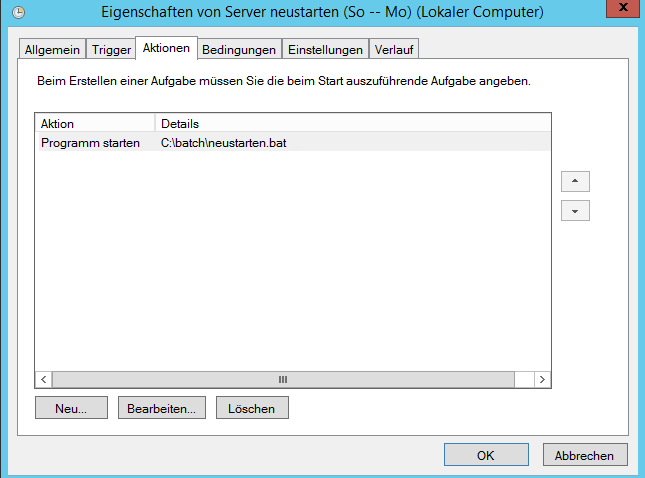Open the Trigger tab

tap(111, 50)
